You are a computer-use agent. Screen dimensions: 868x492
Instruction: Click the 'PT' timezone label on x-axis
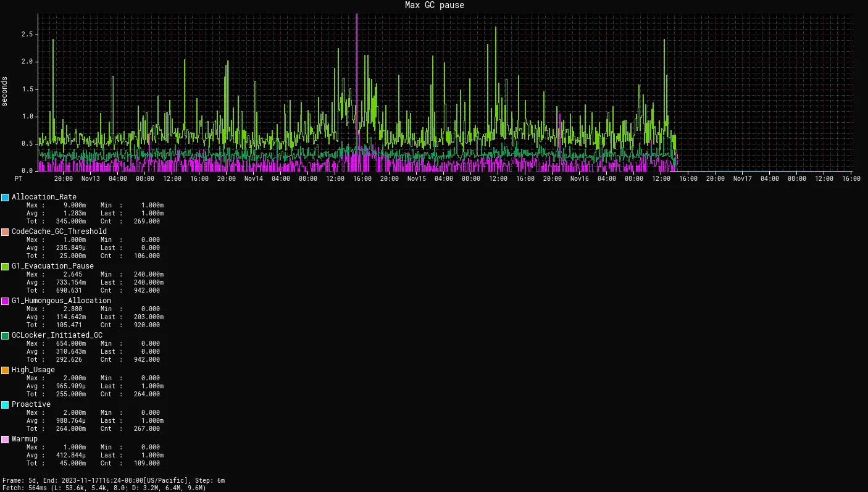pos(19,179)
